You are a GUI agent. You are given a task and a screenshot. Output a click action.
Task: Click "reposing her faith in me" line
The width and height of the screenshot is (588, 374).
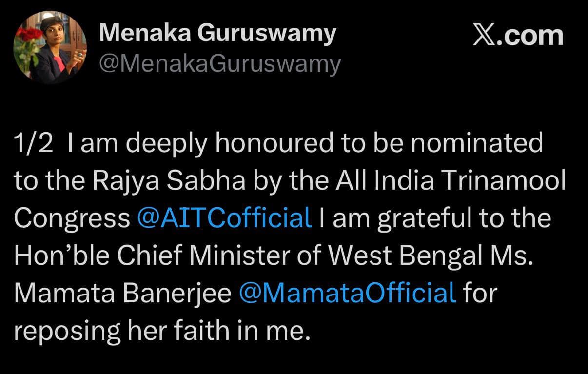click(x=161, y=331)
